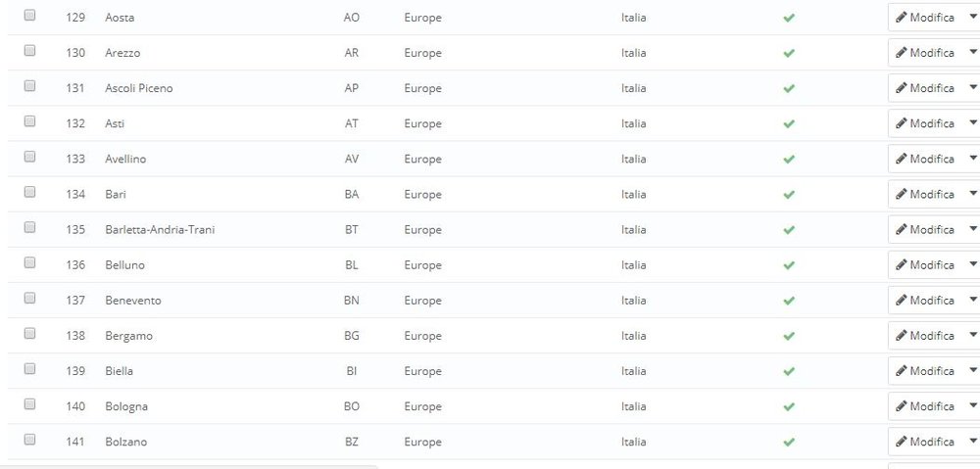
Task: Edit Bari with Modifica button
Action: pos(924,195)
